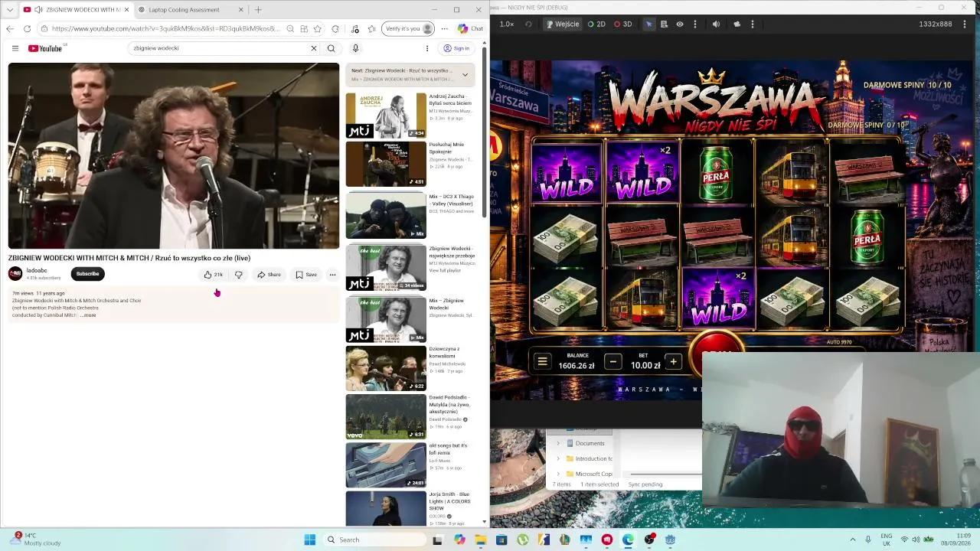980x551 pixels.
Task: Open Copilot from the taskbar
Action: pyautogui.click(x=459, y=540)
